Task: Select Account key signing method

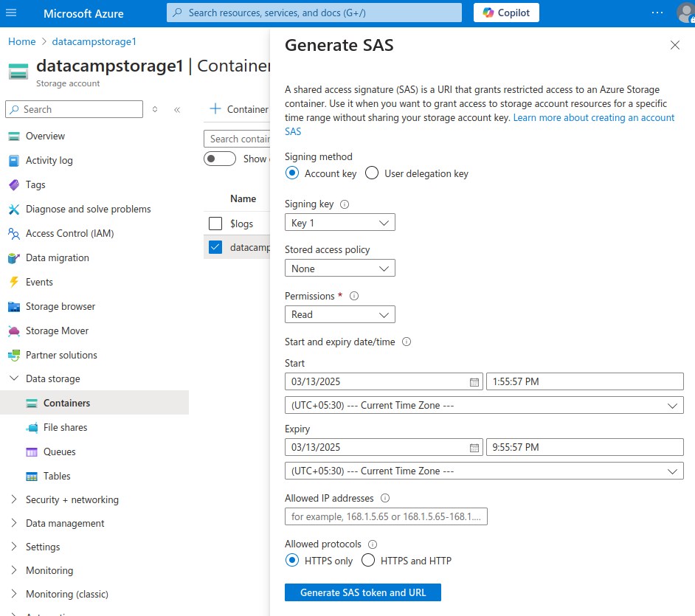Action: pyautogui.click(x=292, y=173)
